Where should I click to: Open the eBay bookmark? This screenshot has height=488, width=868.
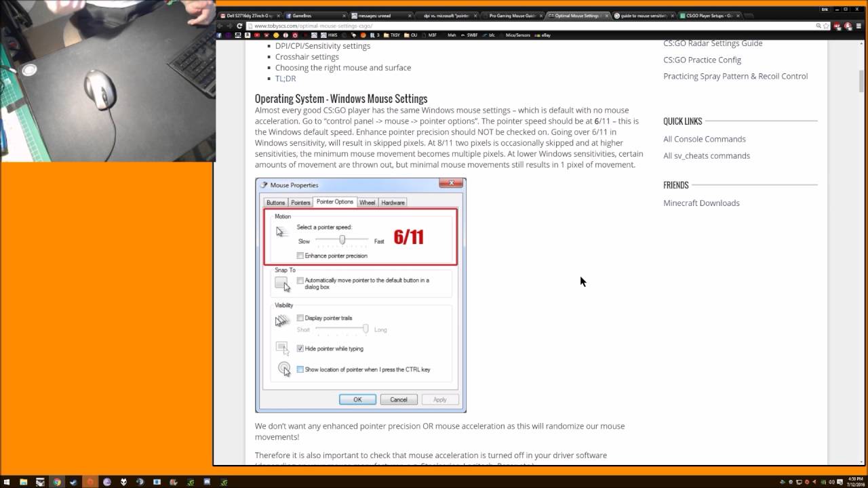coord(541,35)
